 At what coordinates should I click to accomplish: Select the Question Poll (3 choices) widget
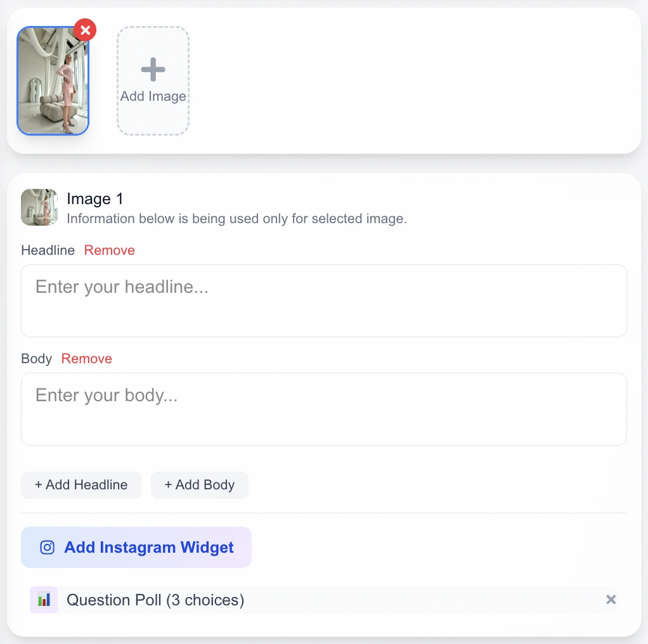tap(324, 600)
